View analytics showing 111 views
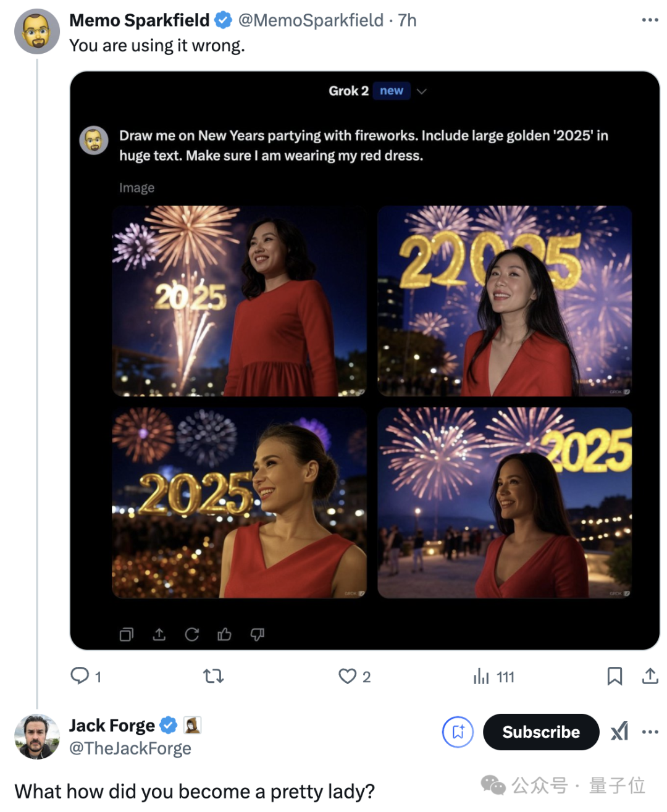 click(x=482, y=677)
